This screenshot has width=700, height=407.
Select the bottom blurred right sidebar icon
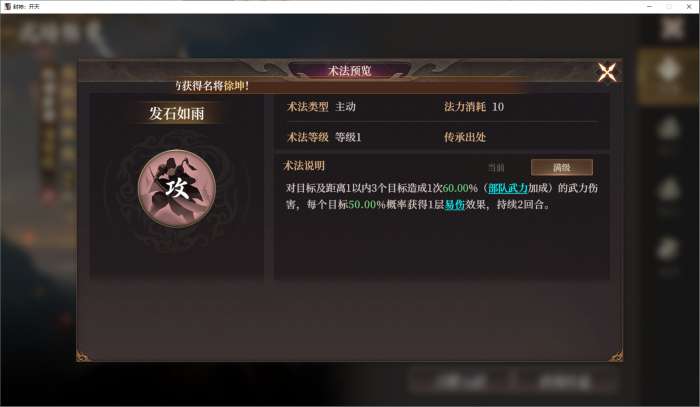pos(668,255)
